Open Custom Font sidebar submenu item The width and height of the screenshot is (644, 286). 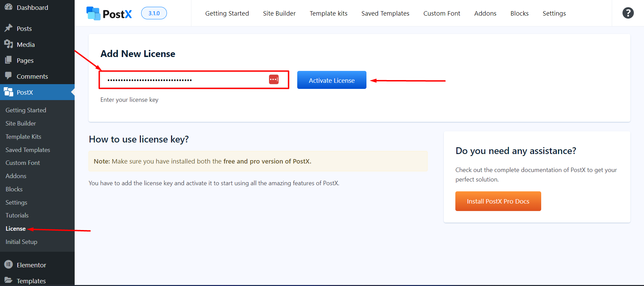click(x=23, y=163)
